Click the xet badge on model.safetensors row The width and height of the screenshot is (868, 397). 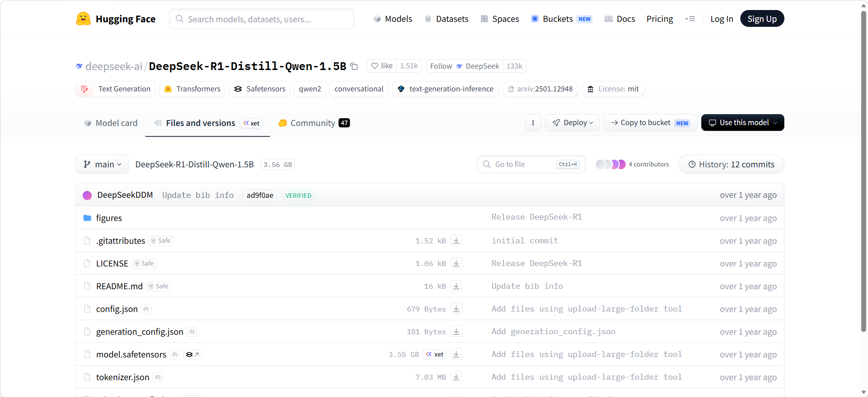point(434,354)
